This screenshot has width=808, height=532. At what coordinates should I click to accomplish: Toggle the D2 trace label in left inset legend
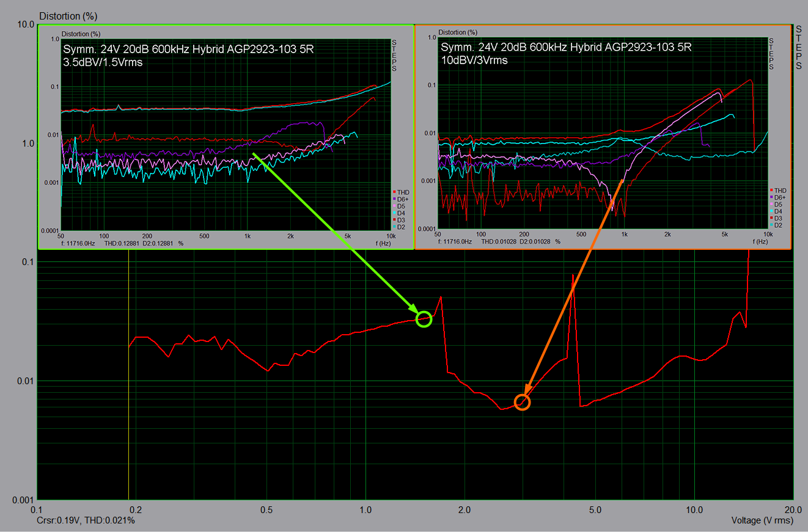point(402,227)
